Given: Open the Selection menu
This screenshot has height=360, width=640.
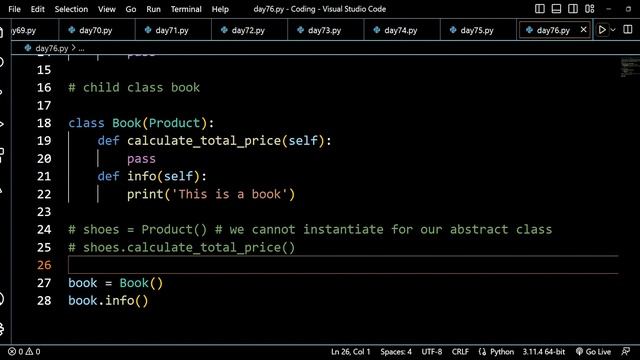Looking at the screenshot, I should pyautogui.click(x=71, y=9).
